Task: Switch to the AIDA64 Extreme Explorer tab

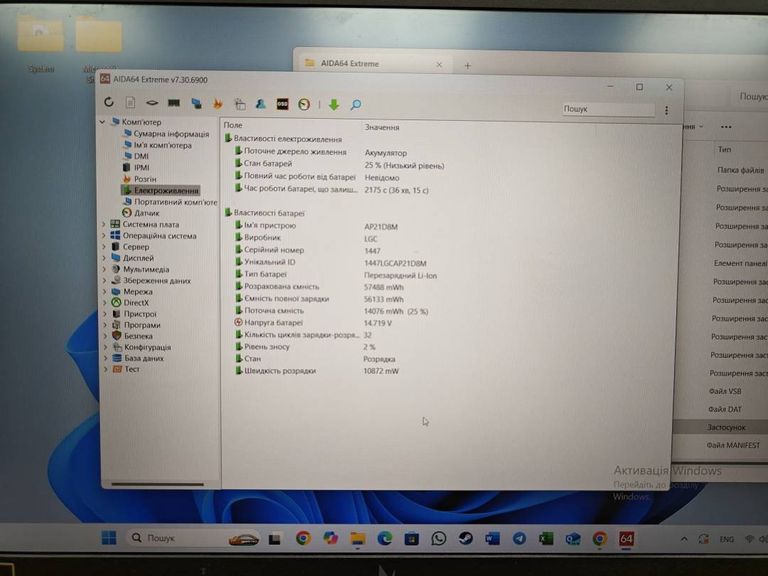Action: pos(373,64)
